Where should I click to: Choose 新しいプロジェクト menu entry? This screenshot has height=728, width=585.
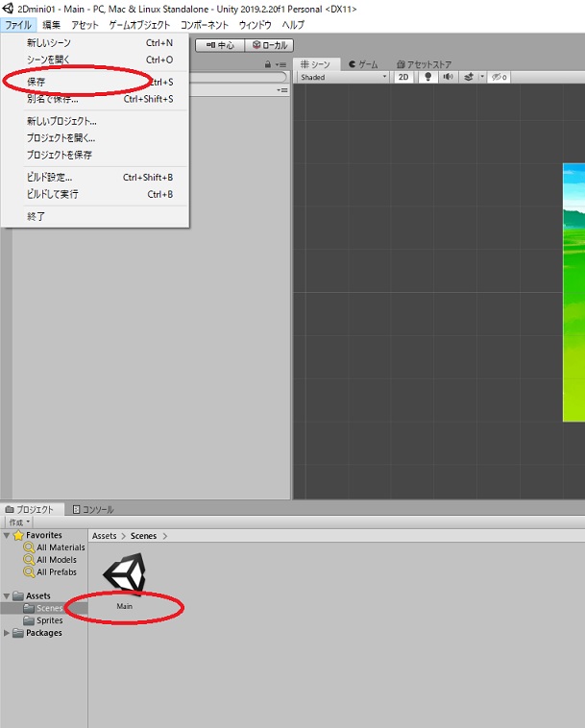tap(95, 121)
